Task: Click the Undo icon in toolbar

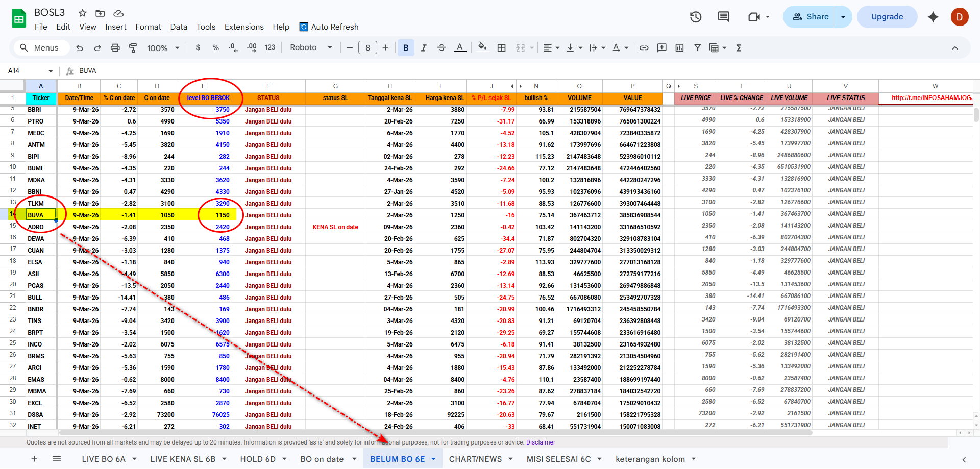Action: coord(80,48)
